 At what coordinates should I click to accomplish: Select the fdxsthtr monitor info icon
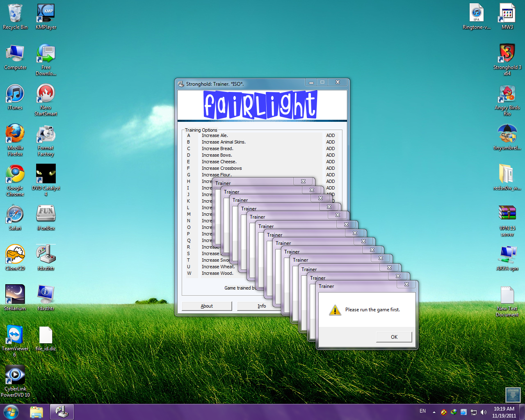(x=46, y=298)
